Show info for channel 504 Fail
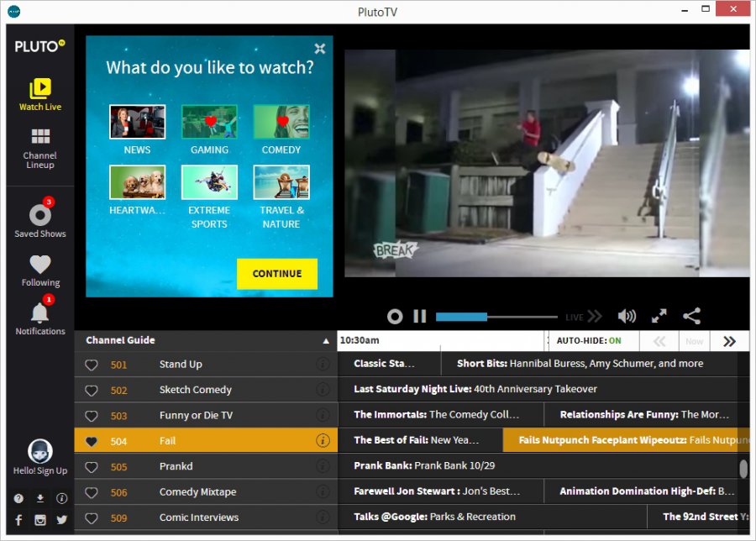Viewport: 756px width, 541px height. click(323, 440)
